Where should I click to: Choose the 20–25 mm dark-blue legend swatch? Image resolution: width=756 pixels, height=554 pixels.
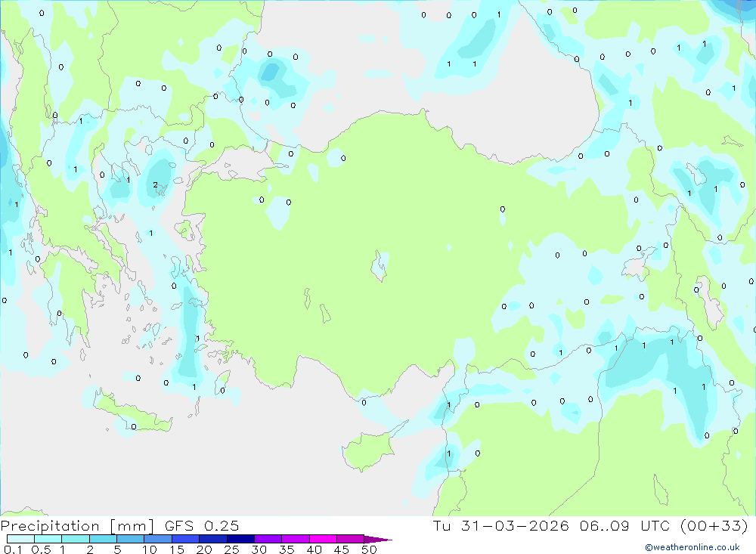tap(212, 539)
